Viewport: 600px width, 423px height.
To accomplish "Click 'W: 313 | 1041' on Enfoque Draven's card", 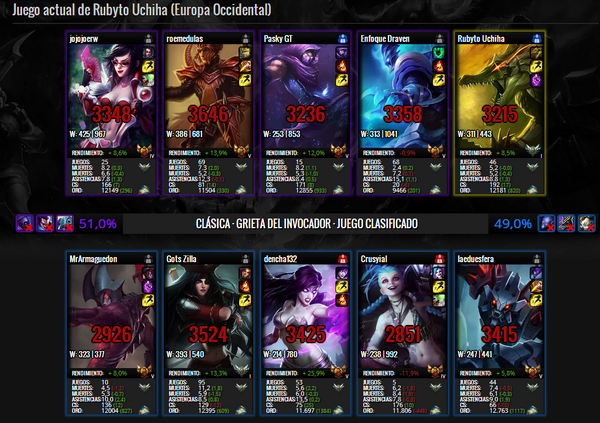I will 379,134.
